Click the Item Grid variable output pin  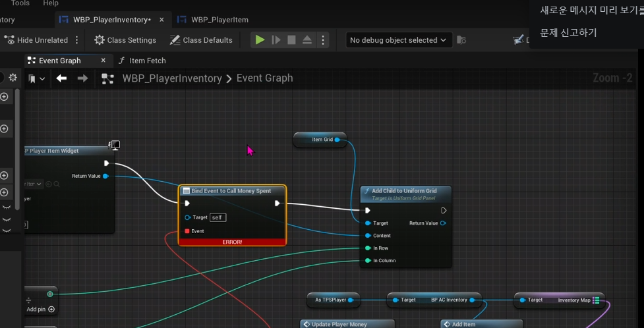pyautogui.click(x=337, y=140)
